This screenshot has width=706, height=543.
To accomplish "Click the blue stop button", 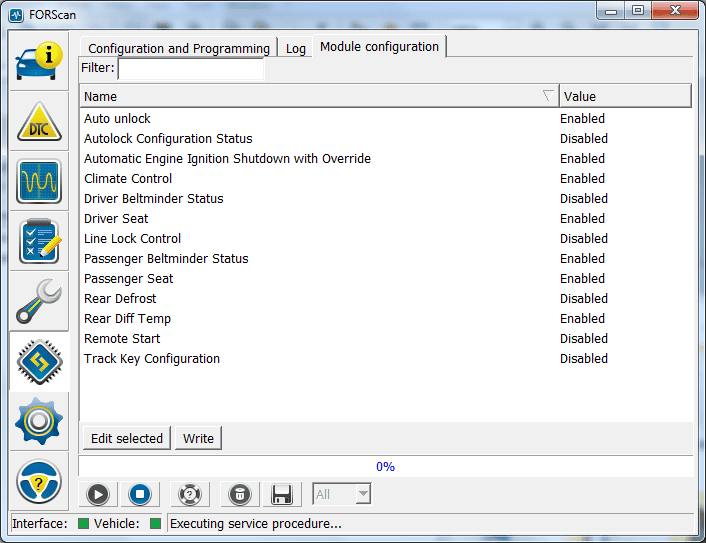I will [140, 494].
